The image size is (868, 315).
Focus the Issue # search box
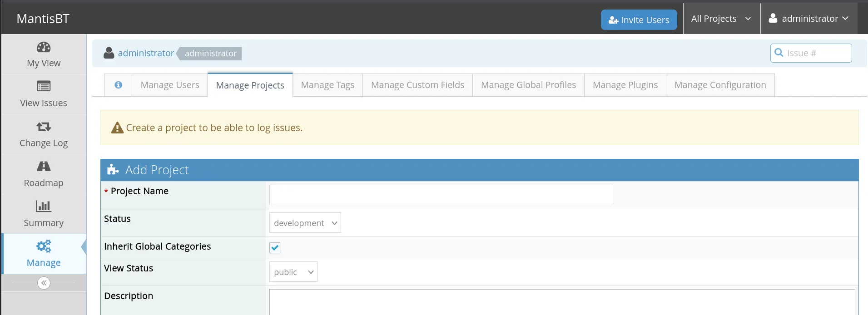pos(811,53)
